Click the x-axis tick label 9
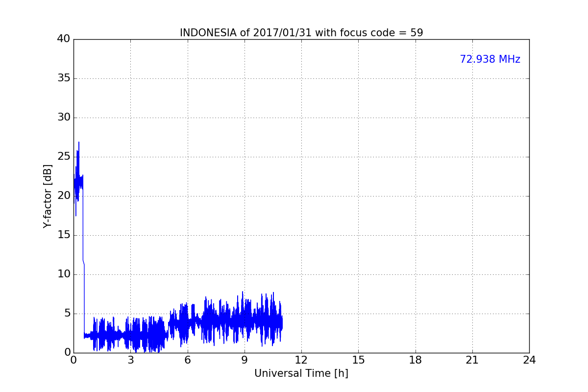Viewport: 588px width, 392px height. click(245, 360)
